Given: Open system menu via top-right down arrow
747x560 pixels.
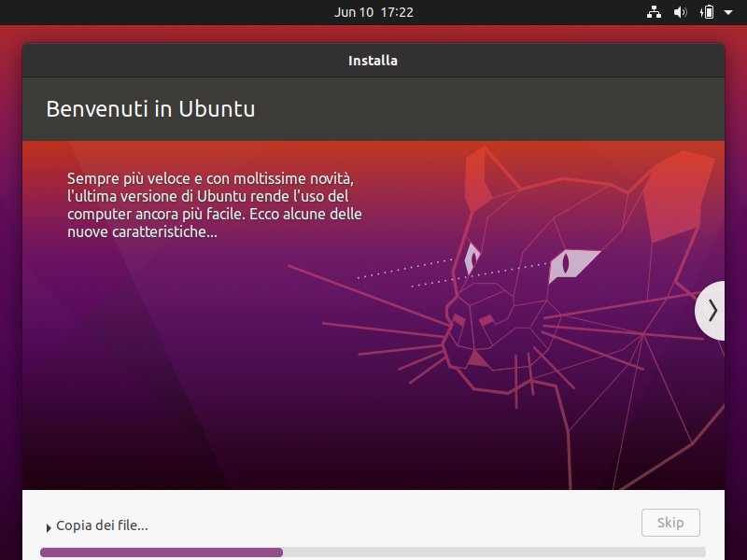Looking at the screenshot, I should (x=728, y=12).
